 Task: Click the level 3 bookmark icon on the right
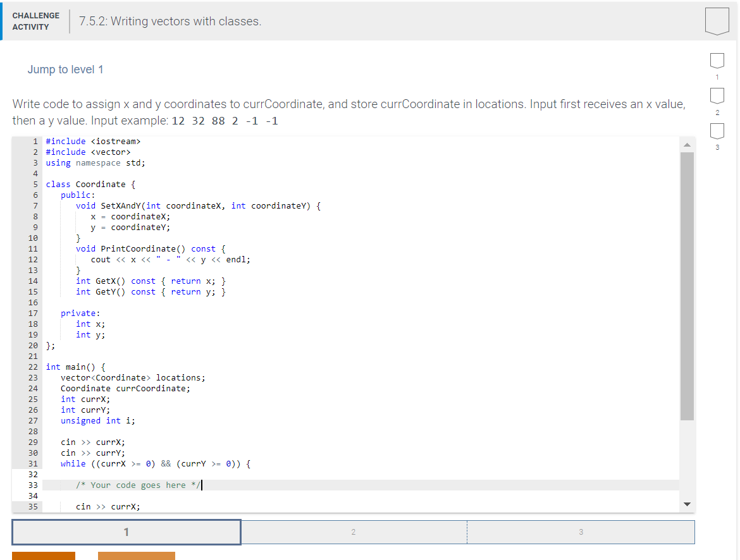[x=717, y=131]
